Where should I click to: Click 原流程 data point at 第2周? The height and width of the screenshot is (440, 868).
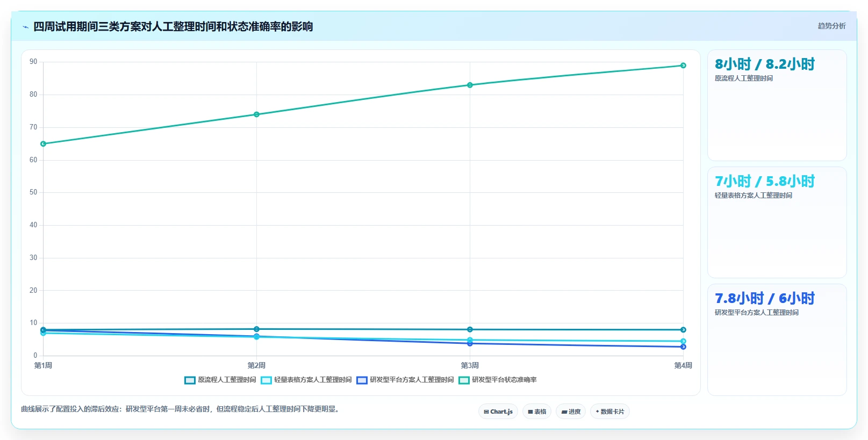(256, 329)
